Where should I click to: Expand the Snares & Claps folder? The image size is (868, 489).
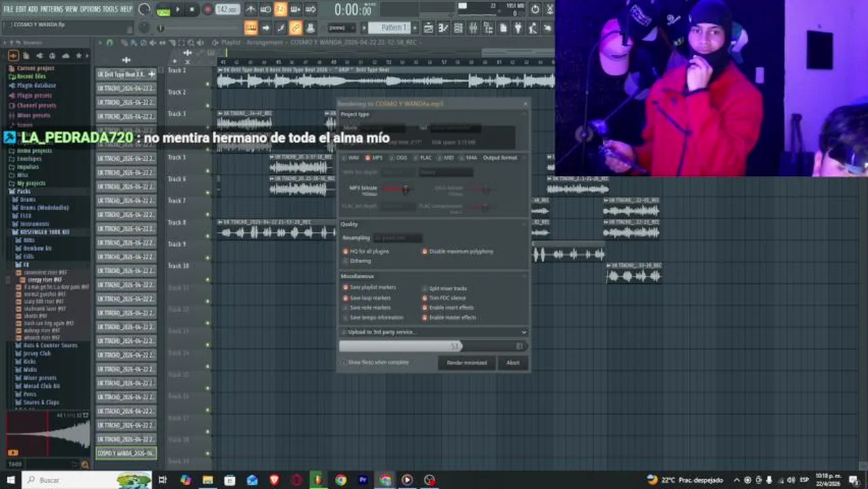pos(41,402)
